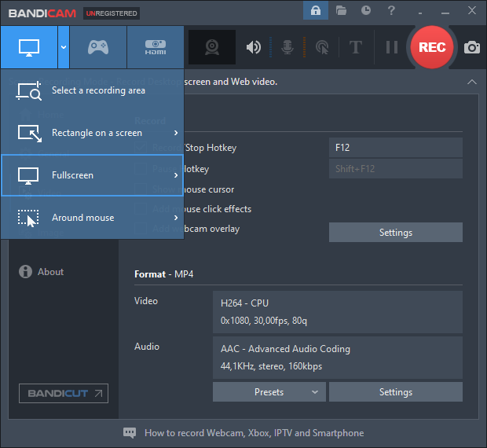This screenshot has height=448, width=487.
Task: Expand the Rectangle on a screen submenu arrow
Action: pos(176,133)
